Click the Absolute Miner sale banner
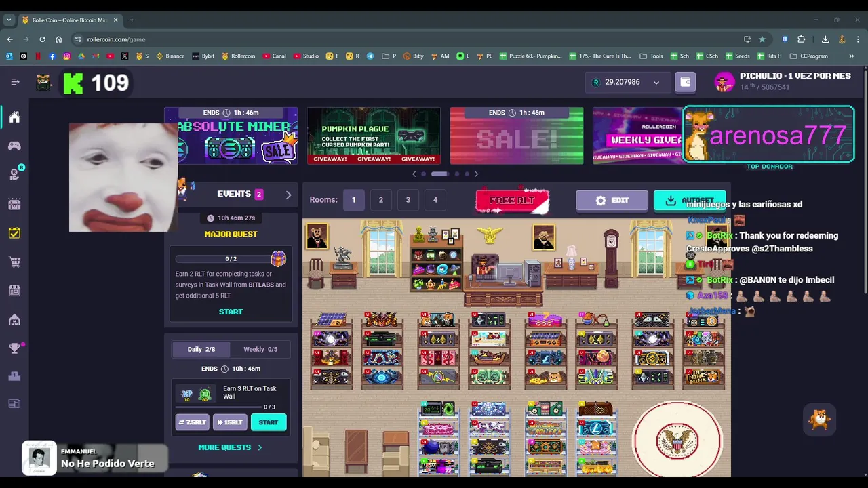The width and height of the screenshot is (868, 488). [x=231, y=136]
